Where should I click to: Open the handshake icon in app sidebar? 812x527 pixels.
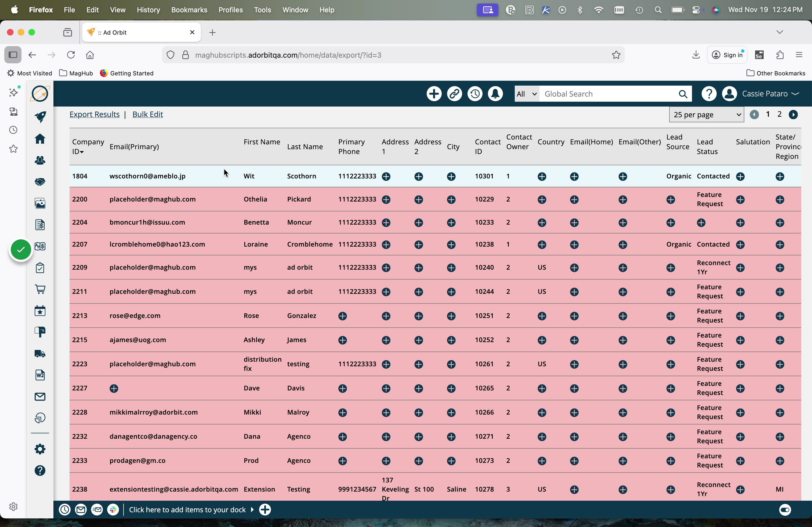40,182
